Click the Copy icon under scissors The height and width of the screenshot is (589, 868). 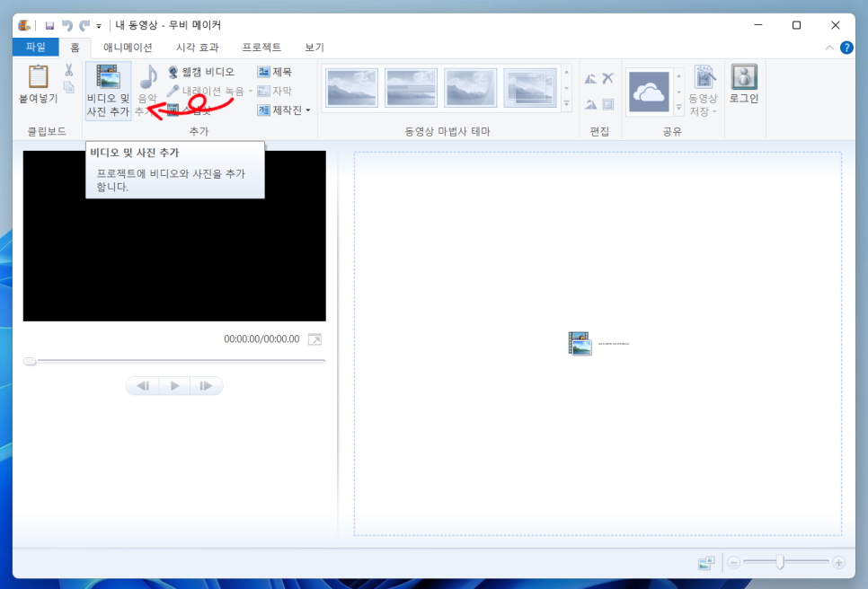(x=68, y=87)
